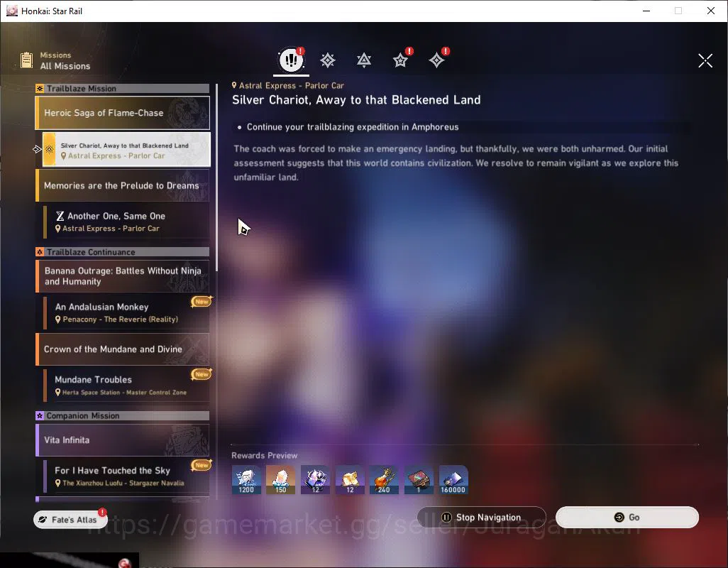Viewport: 728px width, 568px height.
Task: Click the reward item icon with quantity 1
Action: (x=419, y=480)
